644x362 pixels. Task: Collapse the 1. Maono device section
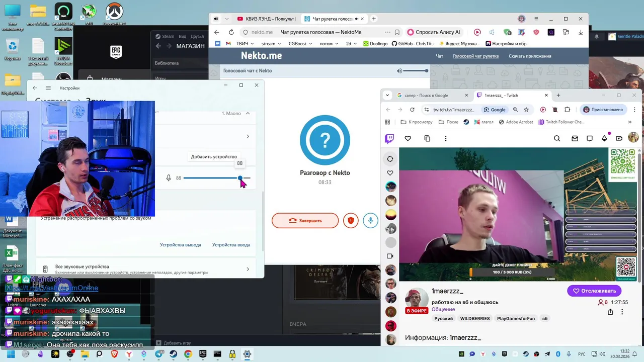coord(248,114)
